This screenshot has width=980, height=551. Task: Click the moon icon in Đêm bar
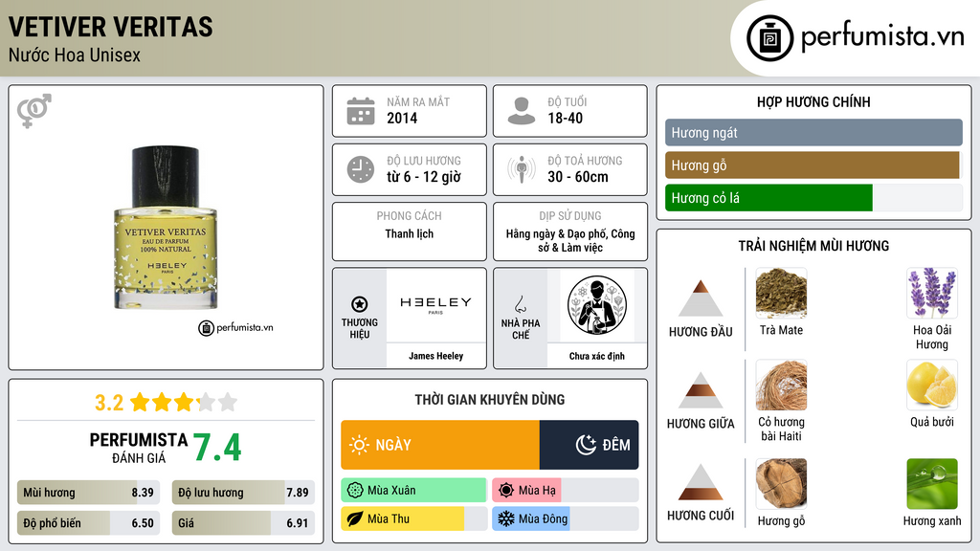(586, 445)
